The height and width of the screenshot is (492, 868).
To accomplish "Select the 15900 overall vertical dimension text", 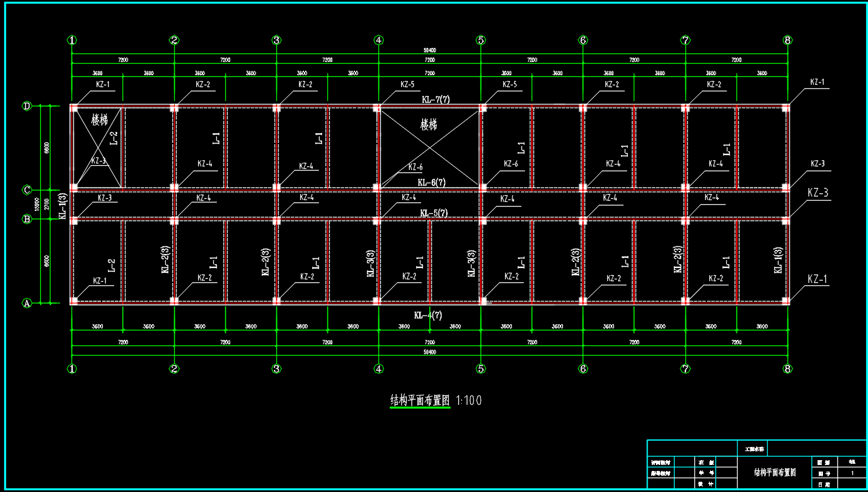I will tap(37, 205).
